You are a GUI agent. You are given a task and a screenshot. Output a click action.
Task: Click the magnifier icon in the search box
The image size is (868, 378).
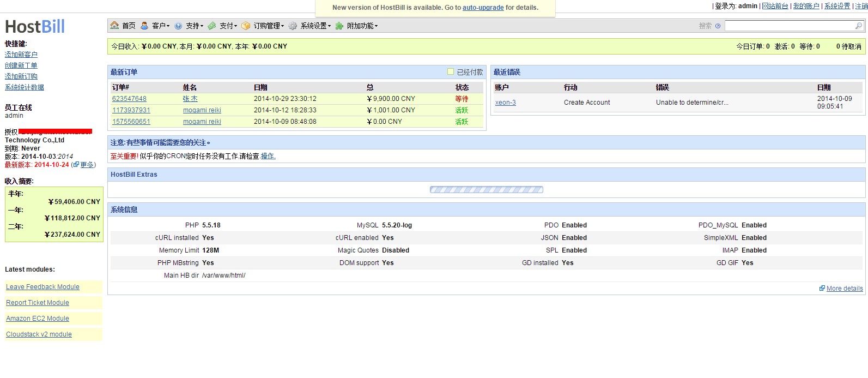coord(859,26)
